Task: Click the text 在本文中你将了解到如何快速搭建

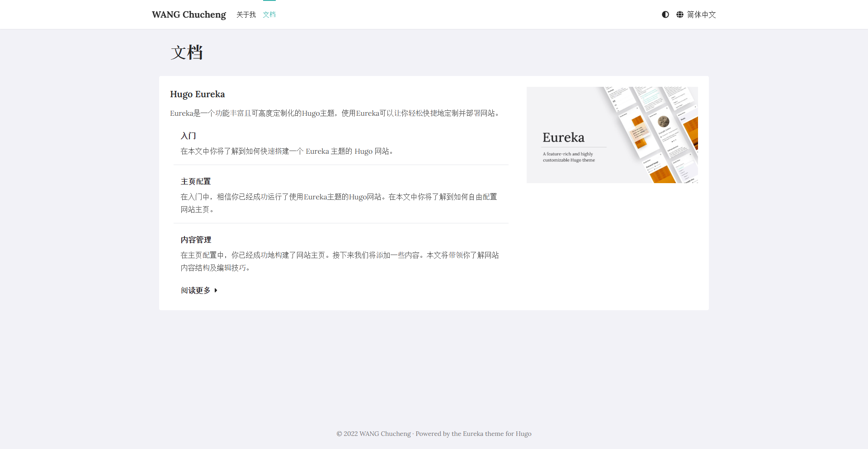Action: [288, 151]
